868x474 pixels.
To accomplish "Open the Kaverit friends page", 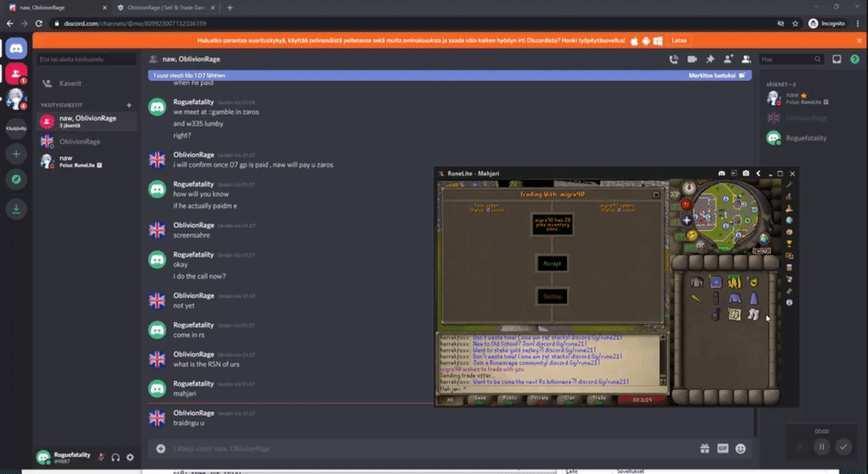I will [x=86, y=83].
